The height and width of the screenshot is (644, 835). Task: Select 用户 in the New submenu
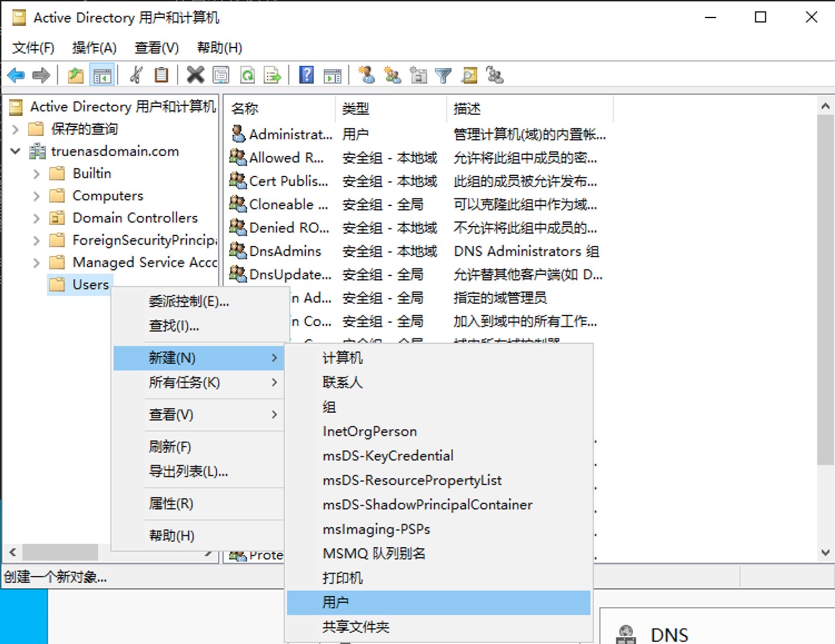[336, 602]
